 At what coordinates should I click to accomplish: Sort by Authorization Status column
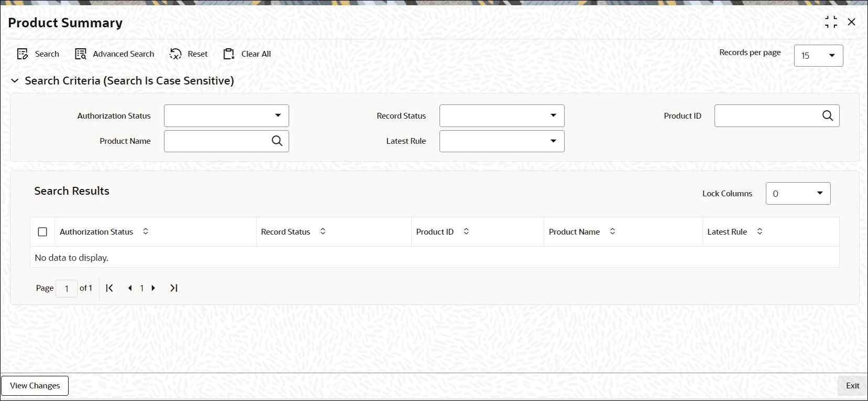click(146, 231)
